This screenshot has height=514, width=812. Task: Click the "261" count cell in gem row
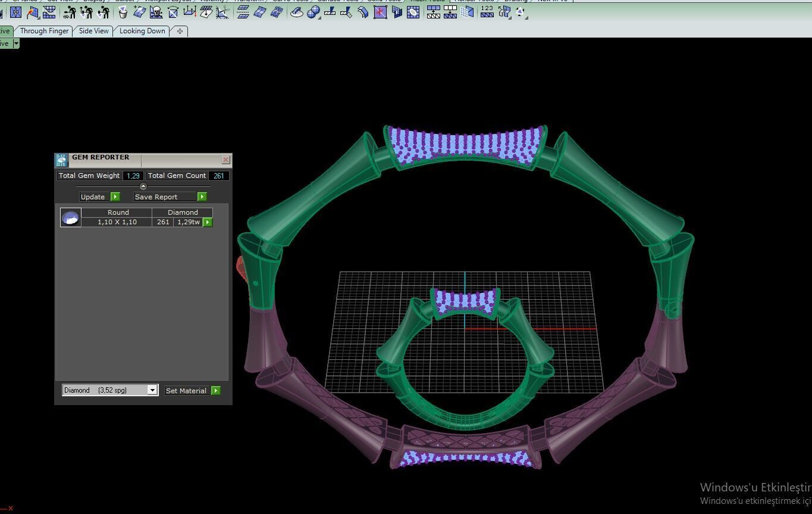click(163, 222)
